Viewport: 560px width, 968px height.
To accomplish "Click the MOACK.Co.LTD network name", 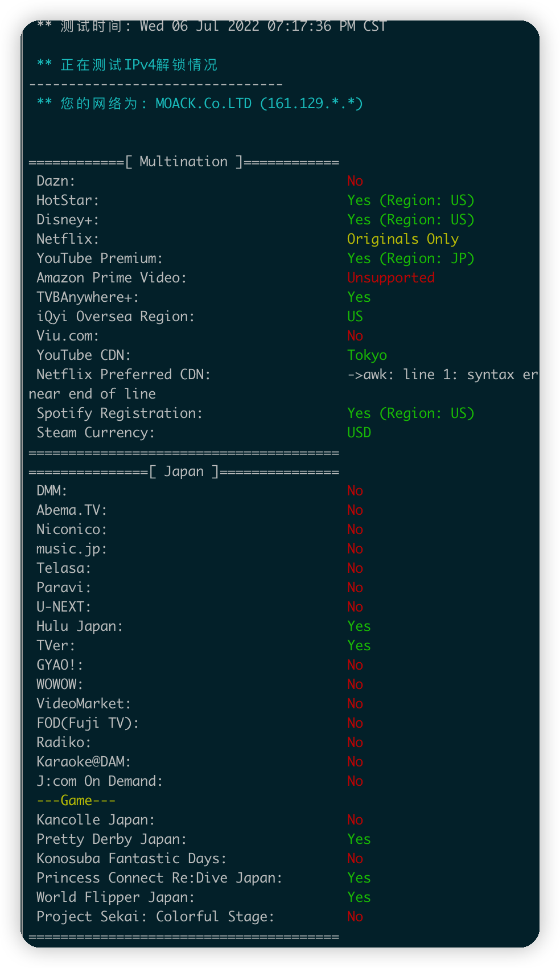I will coord(203,104).
